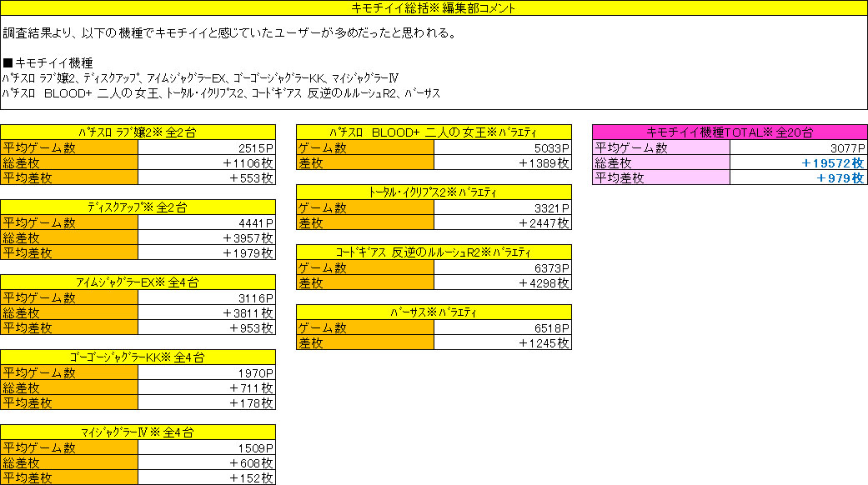Viewport: 868px width, 485px height.
Task: Click the 4441P average games cell
Action: pos(207,222)
